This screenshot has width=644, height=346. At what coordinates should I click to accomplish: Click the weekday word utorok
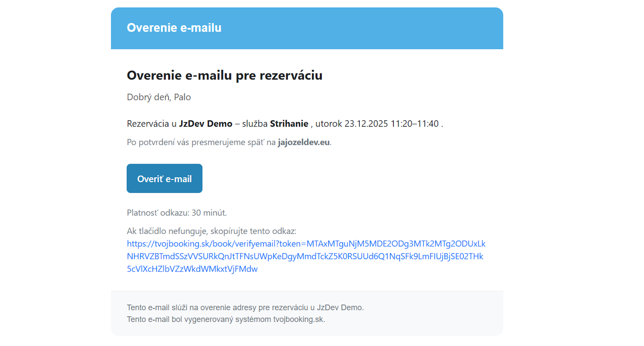click(x=329, y=124)
